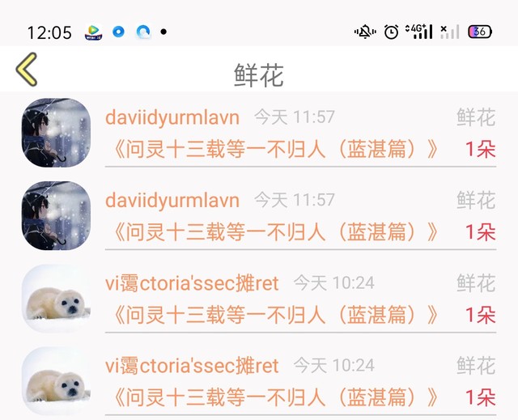
Task: Tap the yellow back arrow
Action: coord(27,70)
